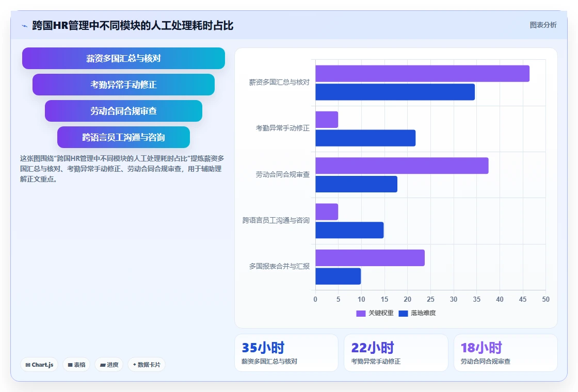Select the 跨语言员工沟通与咨询 funnel button
578x392 pixels.
click(x=123, y=137)
